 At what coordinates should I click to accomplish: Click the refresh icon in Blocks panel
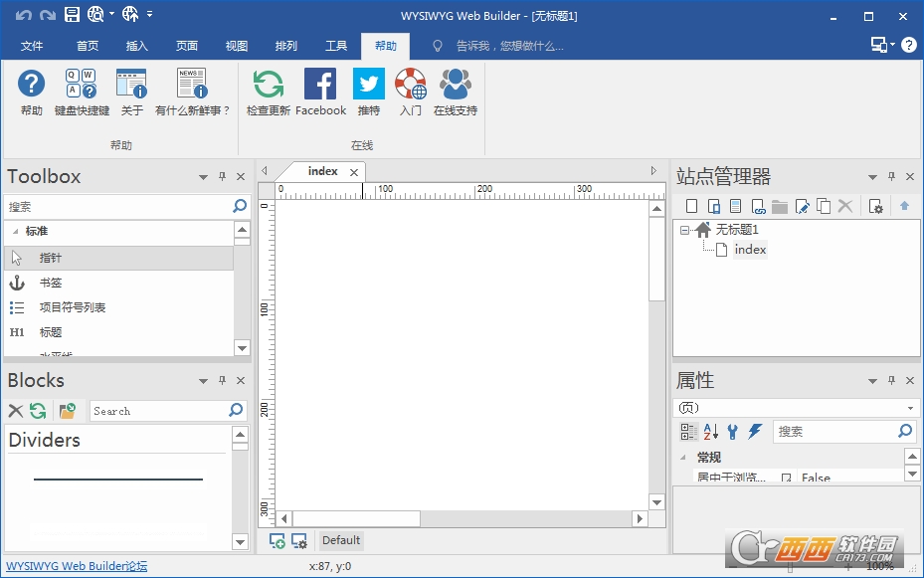[x=38, y=411]
